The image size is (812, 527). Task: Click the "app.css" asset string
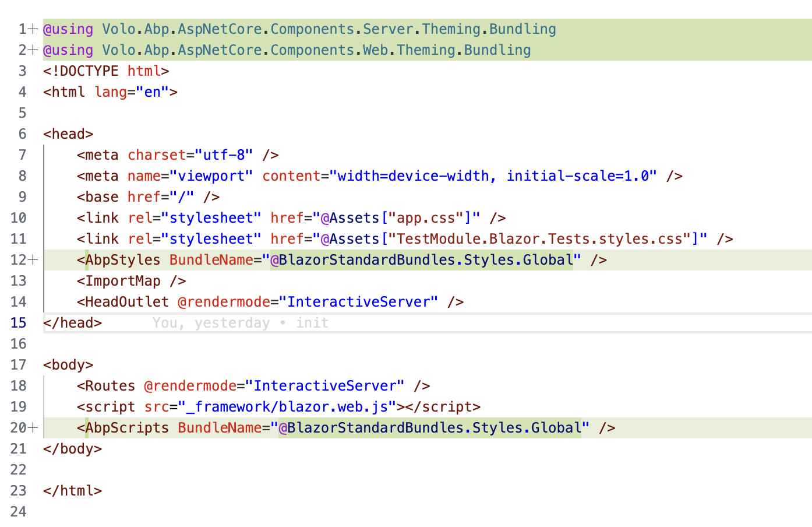tap(426, 218)
